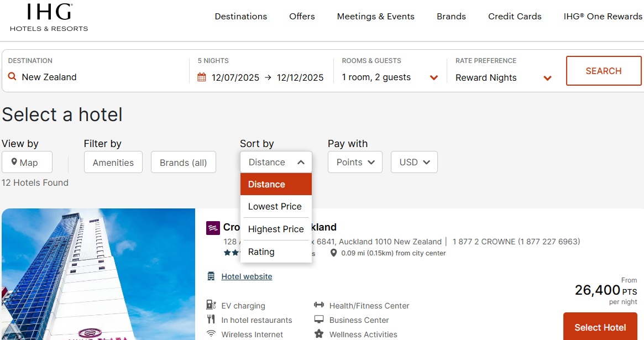Click Select Hotel button
This screenshot has width=644, height=340.
coord(600,326)
